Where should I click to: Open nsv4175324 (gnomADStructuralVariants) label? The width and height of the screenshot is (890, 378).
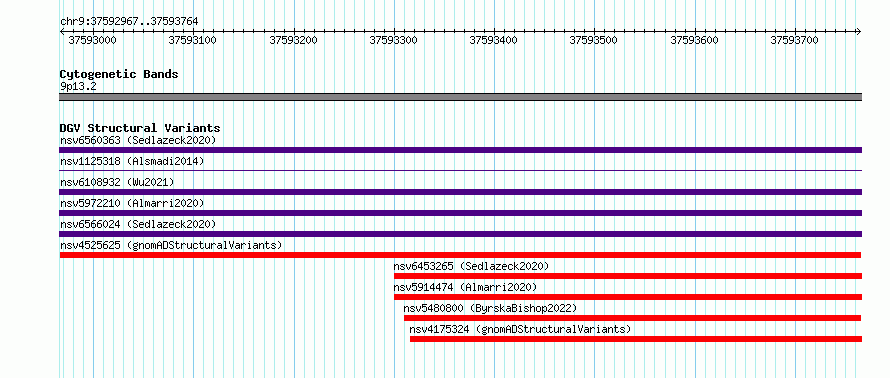point(520,329)
